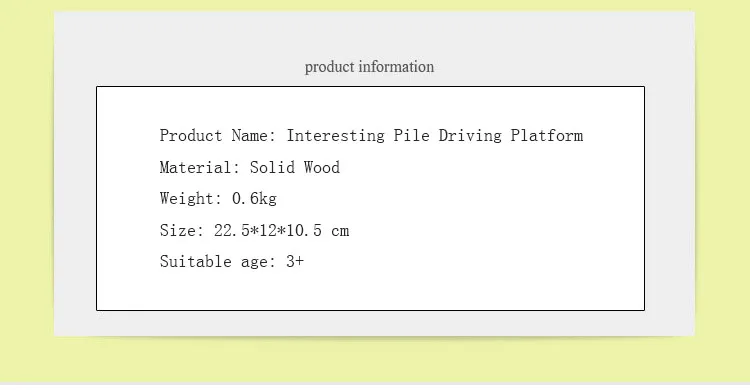
Task: Click the word 'Driving' in product name
Action: click(470, 135)
